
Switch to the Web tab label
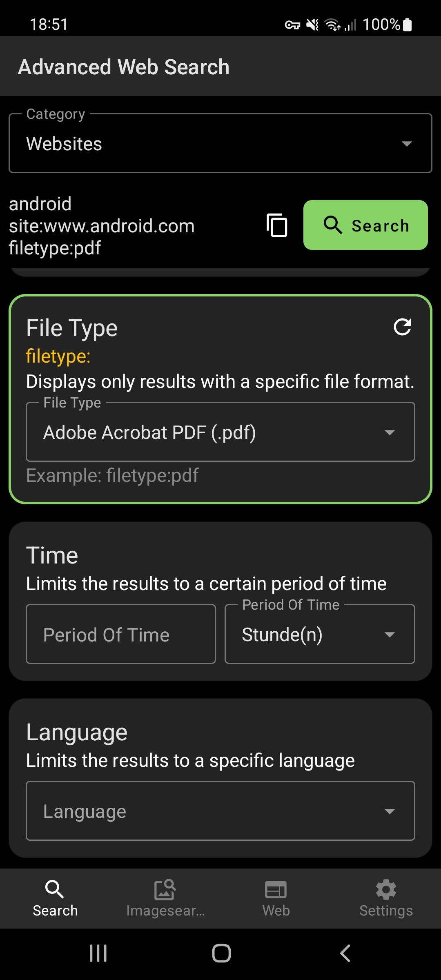click(276, 911)
